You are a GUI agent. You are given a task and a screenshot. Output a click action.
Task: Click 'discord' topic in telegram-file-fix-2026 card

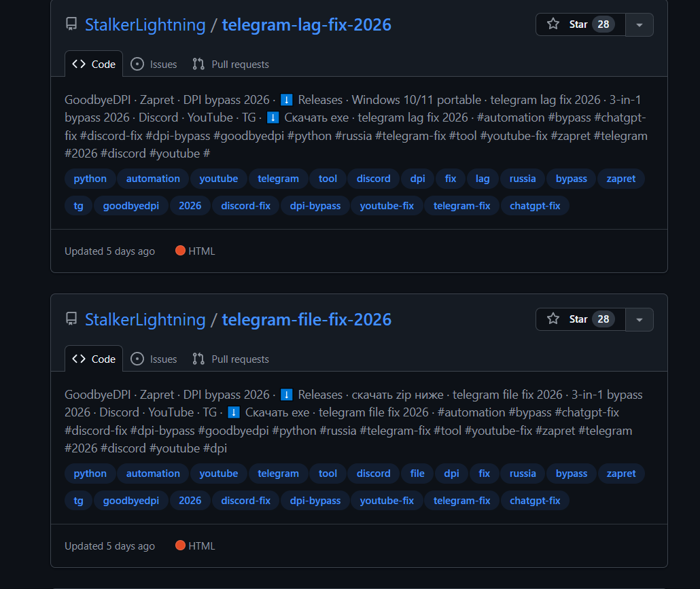[x=374, y=474]
